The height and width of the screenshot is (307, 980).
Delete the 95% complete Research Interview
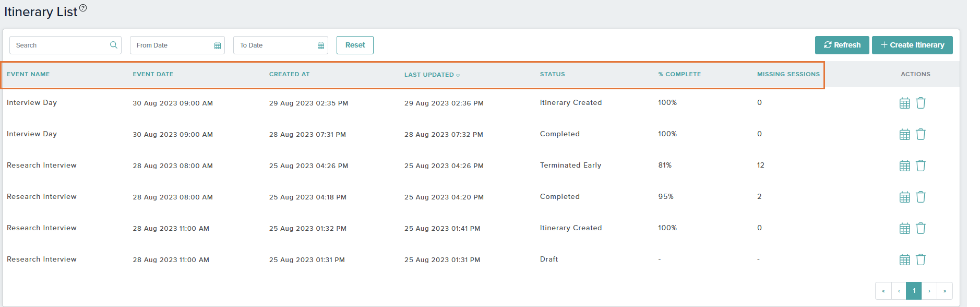tap(921, 197)
